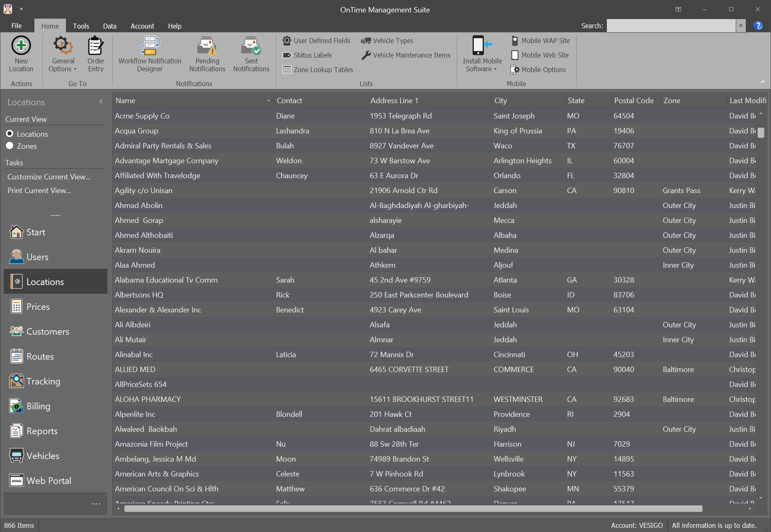Go to Reports in sidebar
This screenshot has width=771, height=532.
[x=56, y=431]
